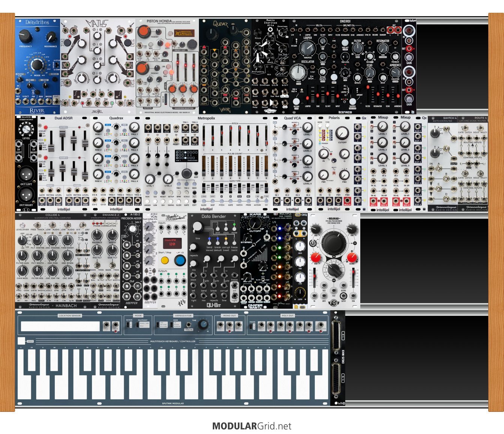Click the Quadrax Rise 1 knob

click(98, 128)
